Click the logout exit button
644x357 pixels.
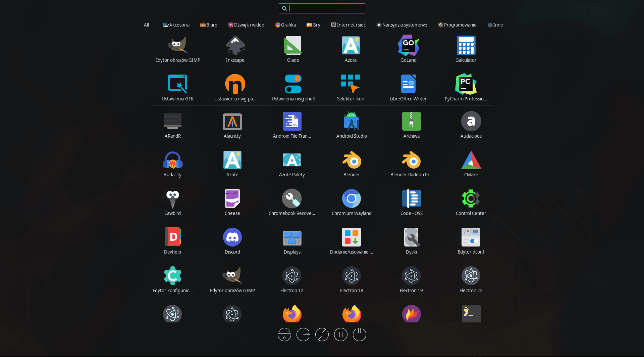[x=303, y=334]
